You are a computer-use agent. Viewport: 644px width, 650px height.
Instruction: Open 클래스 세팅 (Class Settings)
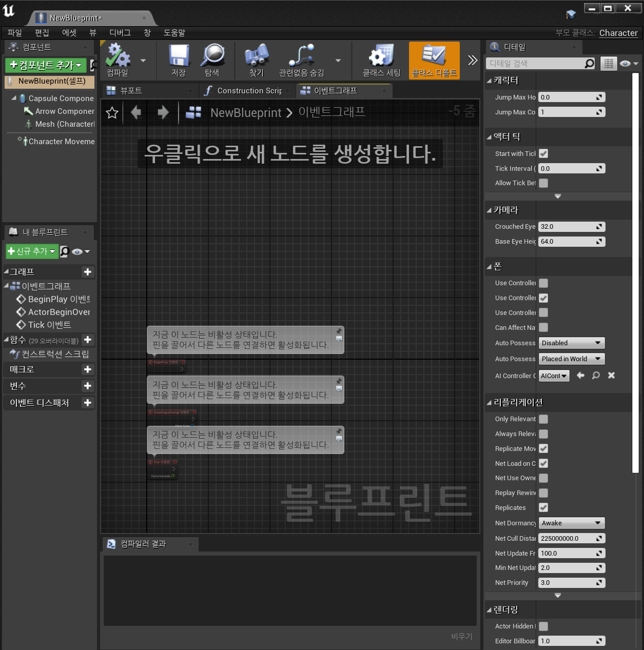[381, 60]
